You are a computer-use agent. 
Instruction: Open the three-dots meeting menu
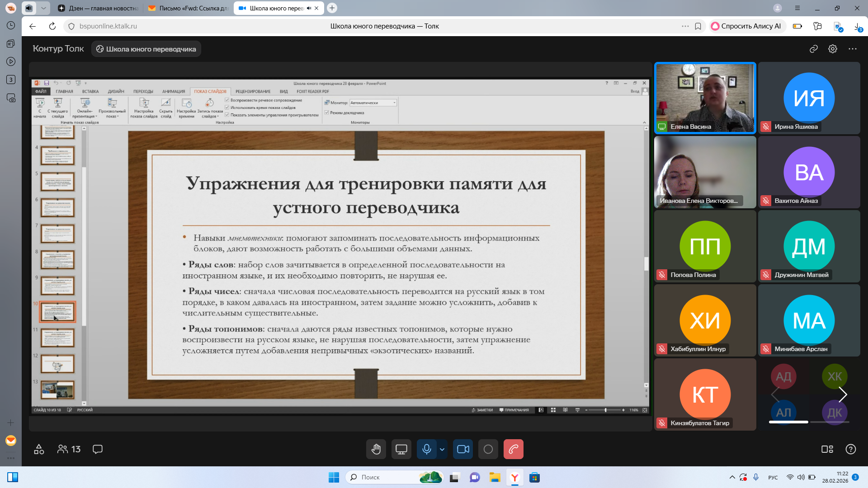(853, 49)
